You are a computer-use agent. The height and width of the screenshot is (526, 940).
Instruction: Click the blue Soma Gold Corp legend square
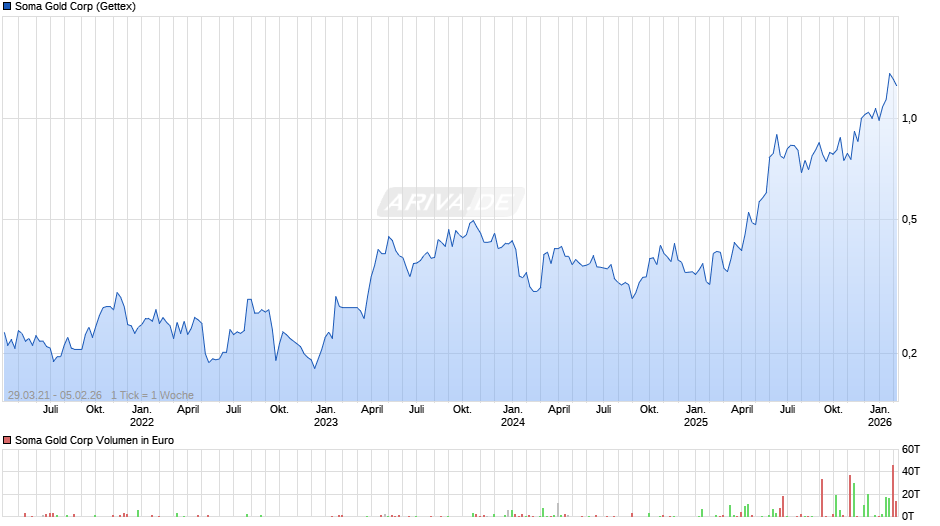(x=7, y=7)
